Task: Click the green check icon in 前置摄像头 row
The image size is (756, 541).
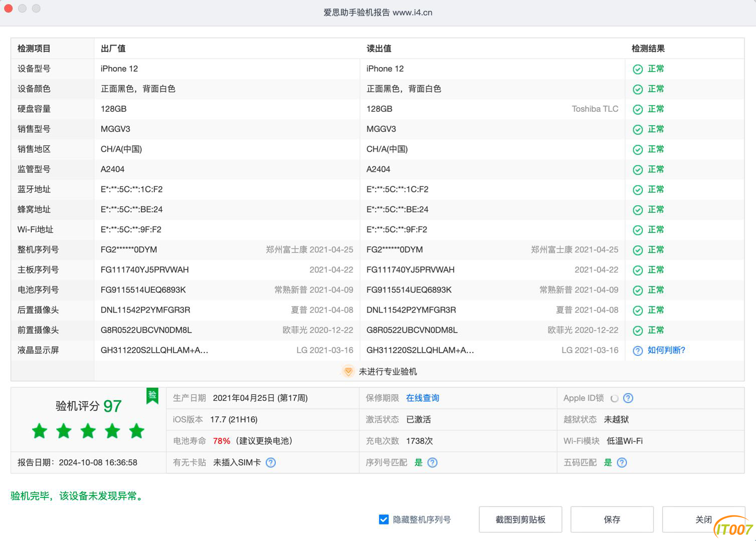Action: [638, 331]
